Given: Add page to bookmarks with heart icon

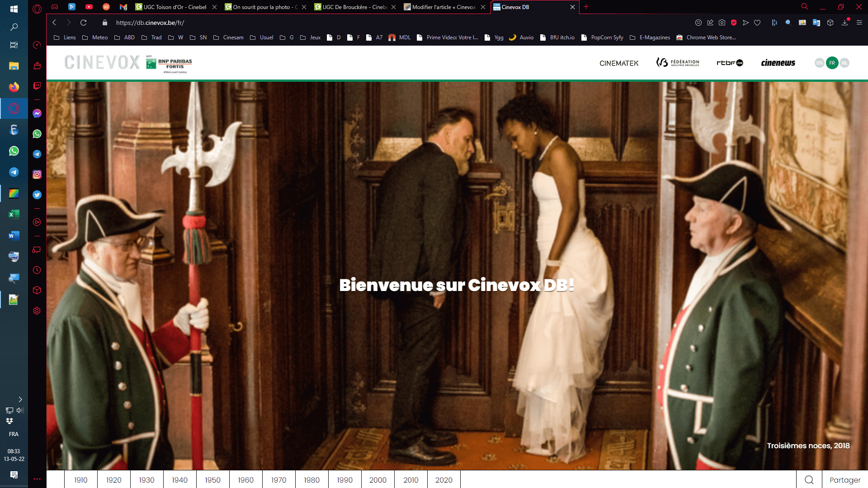Looking at the screenshot, I should [x=757, y=23].
